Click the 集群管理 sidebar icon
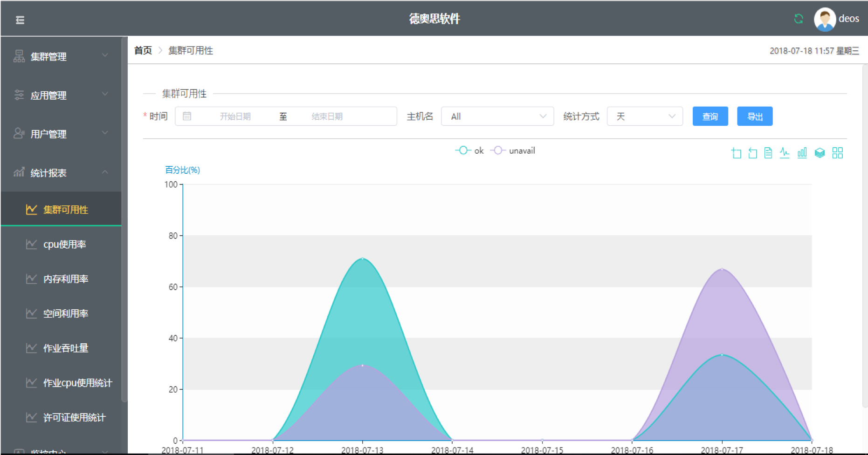 click(x=19, y=56)
